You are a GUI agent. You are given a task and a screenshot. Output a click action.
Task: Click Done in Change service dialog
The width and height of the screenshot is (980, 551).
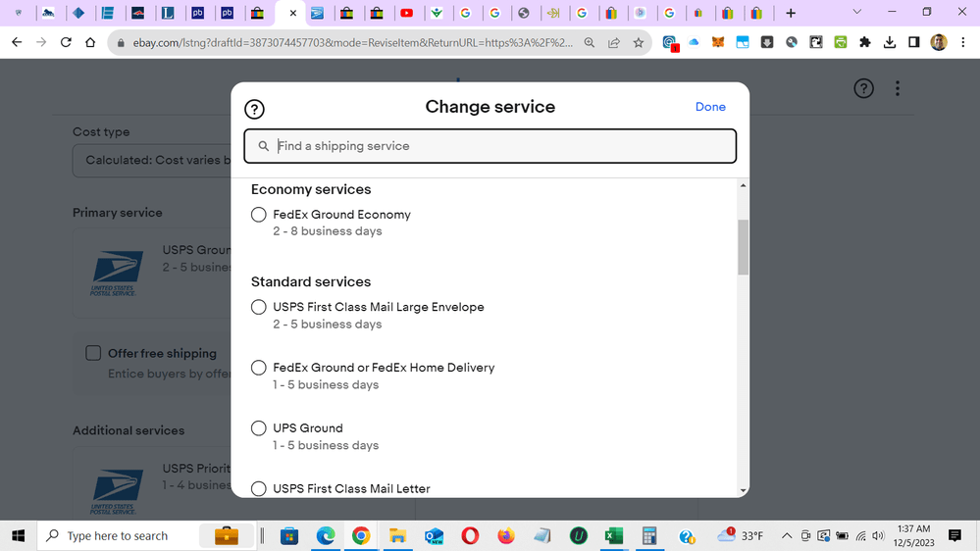click(x=710, y=107)
